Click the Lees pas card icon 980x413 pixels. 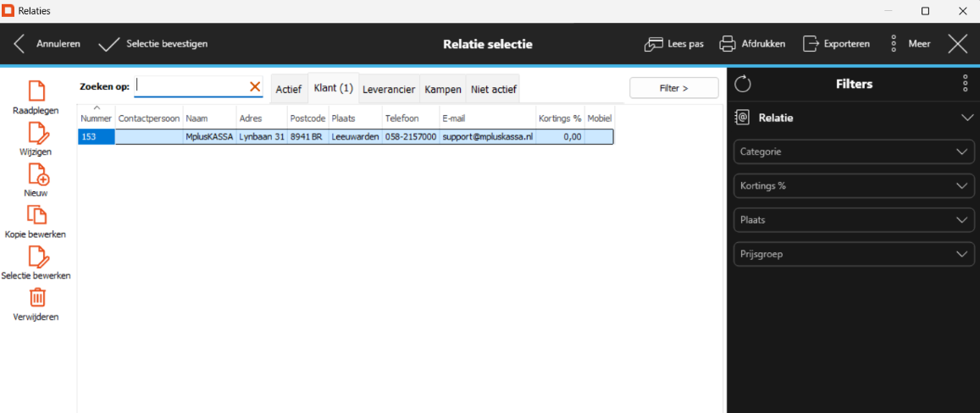pos(654,44)
